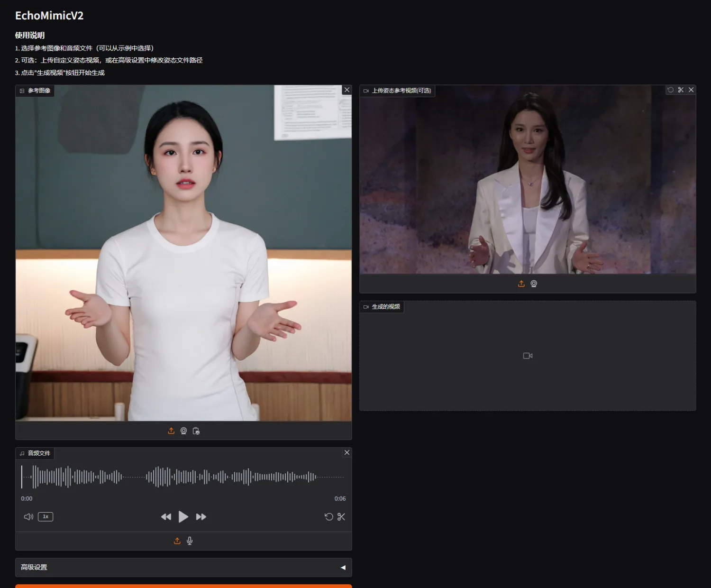The width and height of the screenshot is (711, 588).
Task: Paste reference image from clipboard
Action: pos(196,431)
